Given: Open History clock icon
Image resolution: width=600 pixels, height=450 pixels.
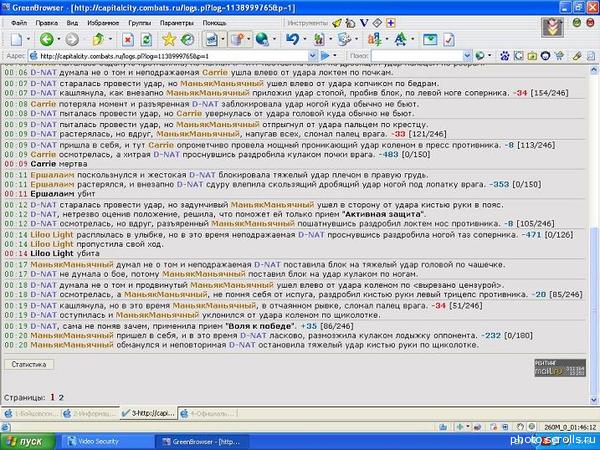Looking at the screenshot, I should 188,39.
